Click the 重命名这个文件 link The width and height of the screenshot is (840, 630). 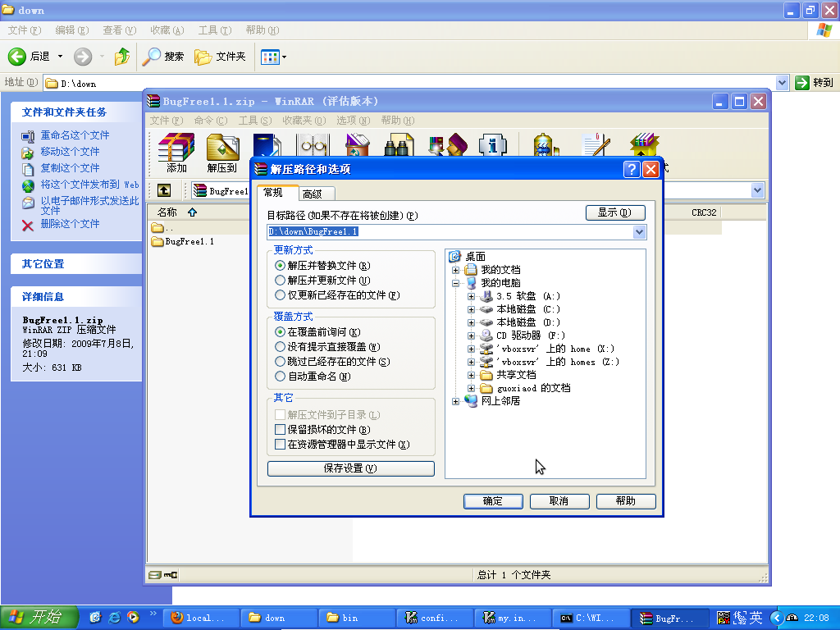coord(75,135)
